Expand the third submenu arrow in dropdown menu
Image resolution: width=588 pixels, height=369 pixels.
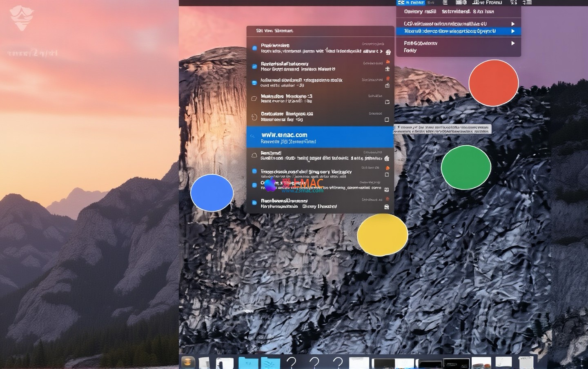click(x=513, y=43)
